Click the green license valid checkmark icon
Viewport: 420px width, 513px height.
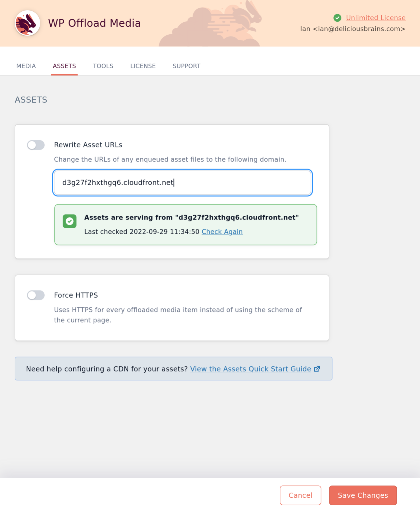[x=337, y=18]
